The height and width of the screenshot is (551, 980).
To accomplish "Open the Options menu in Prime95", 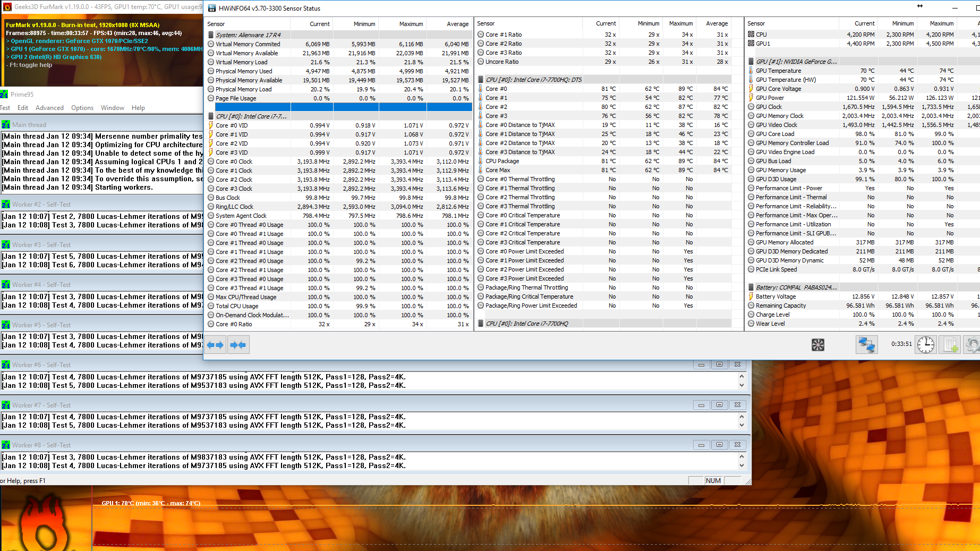I will point(82,108).
